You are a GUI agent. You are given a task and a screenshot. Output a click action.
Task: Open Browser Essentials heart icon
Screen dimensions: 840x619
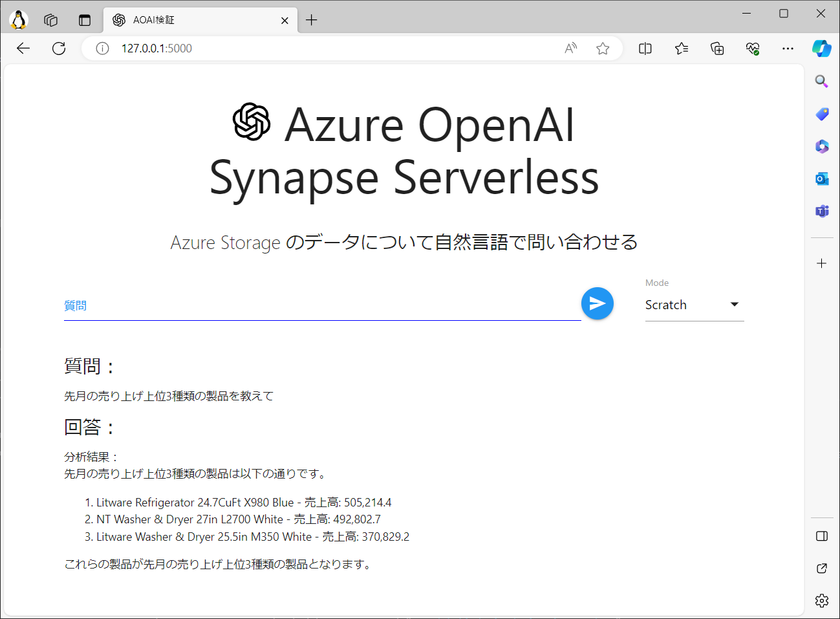(x=752, y=49)
